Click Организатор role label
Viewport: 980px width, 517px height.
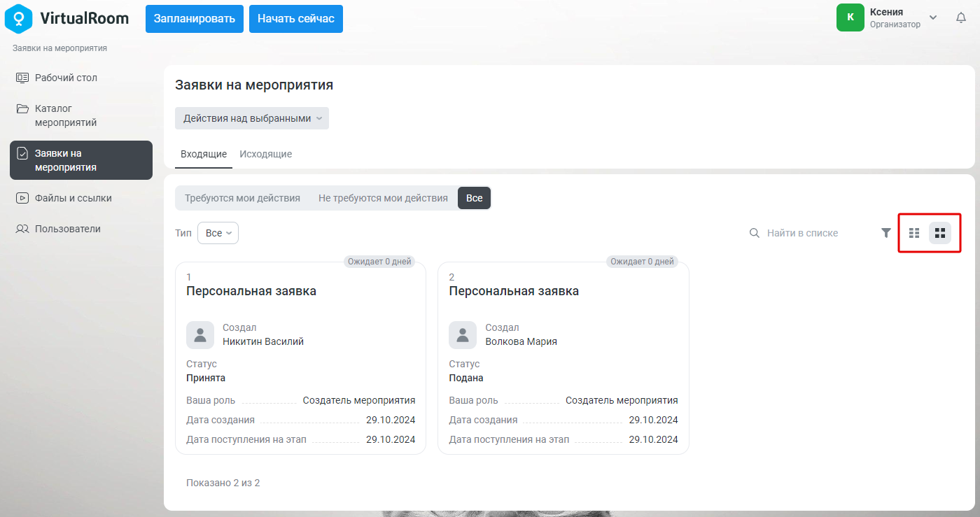(x=895, y=24)
